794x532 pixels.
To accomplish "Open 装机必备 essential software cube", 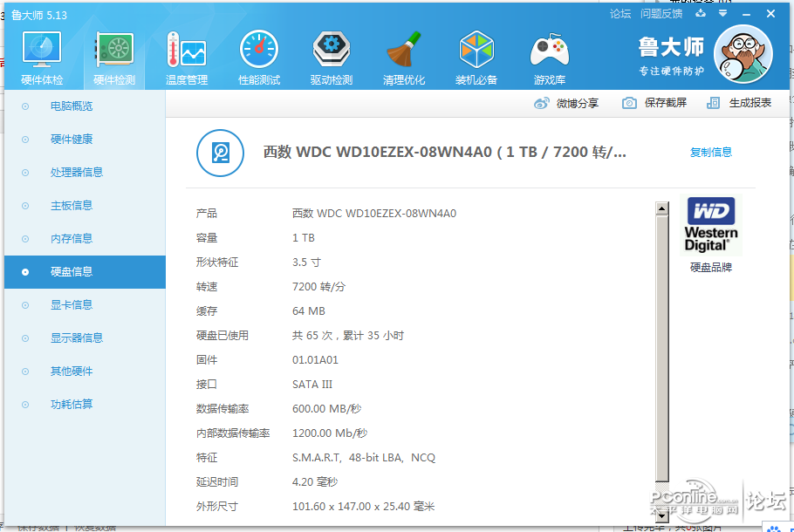I will pyautogui.click(x=476, y=58).
